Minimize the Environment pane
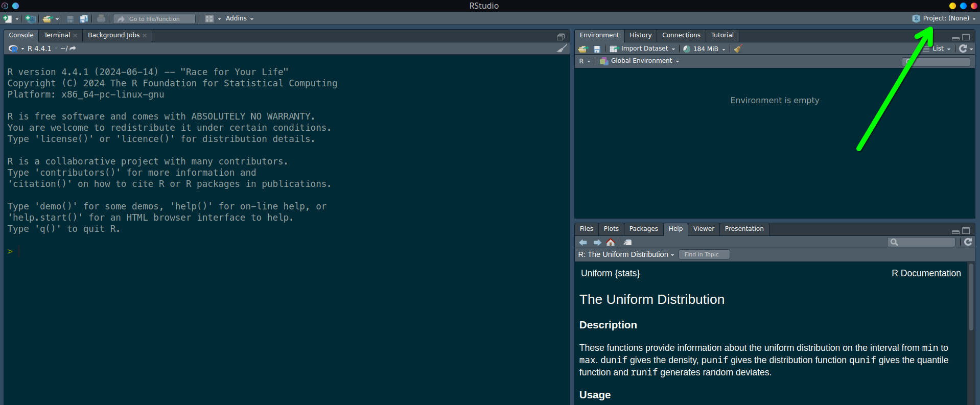980x405 pixels. click(955, 38)
